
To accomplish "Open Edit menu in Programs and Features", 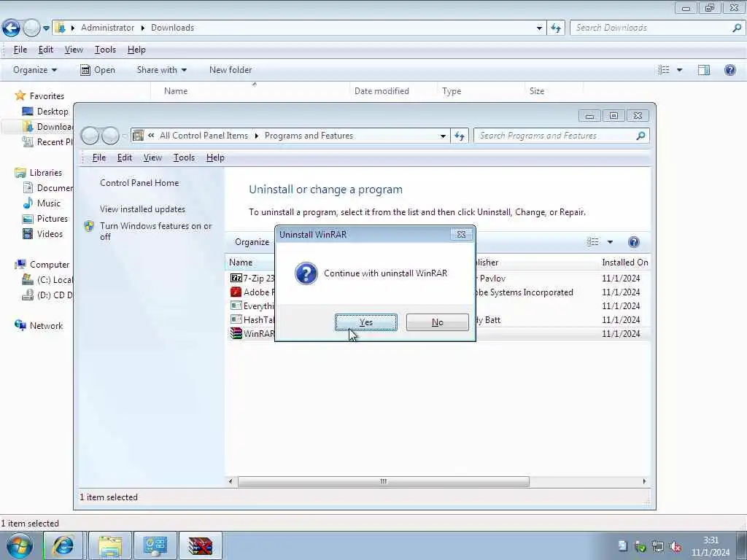I will pyautogui.click(x=124, y=157).
